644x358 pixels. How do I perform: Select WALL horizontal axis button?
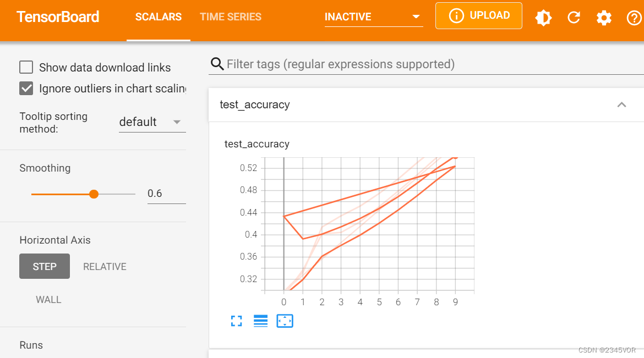[x=48, y=300]
